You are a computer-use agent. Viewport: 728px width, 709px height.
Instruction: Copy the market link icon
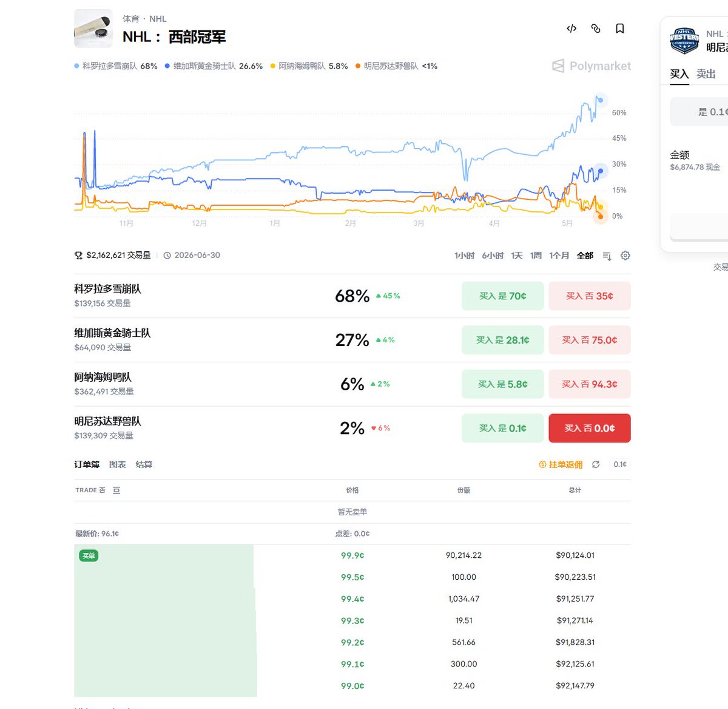pyautogui.click(x=596, y=29)
